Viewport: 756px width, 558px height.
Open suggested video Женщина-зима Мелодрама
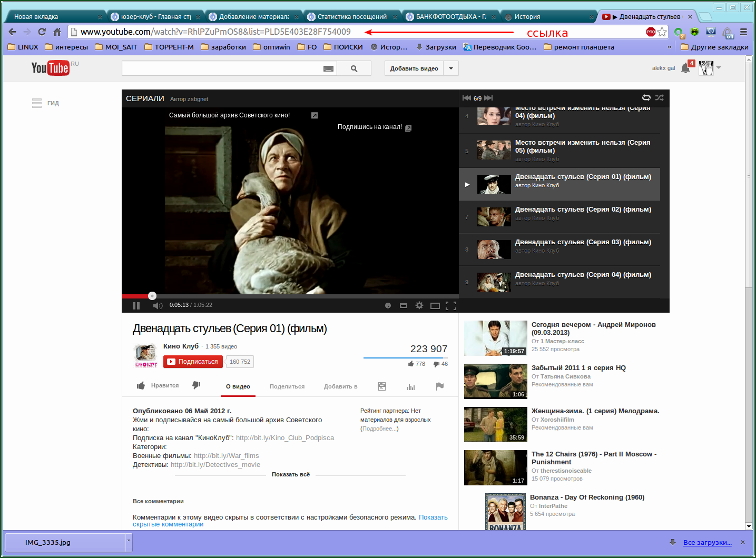coord(595,411)
